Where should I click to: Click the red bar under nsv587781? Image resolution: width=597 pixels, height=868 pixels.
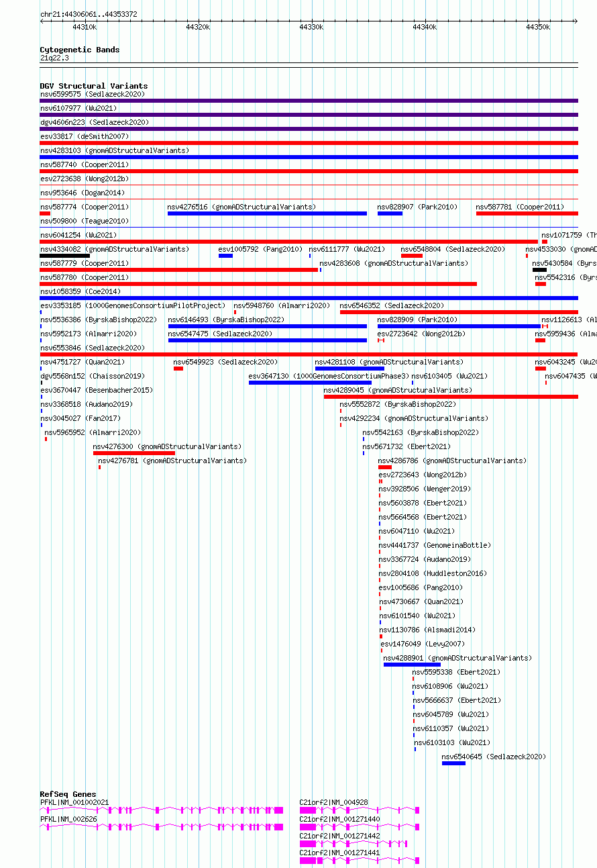(527, 213)
